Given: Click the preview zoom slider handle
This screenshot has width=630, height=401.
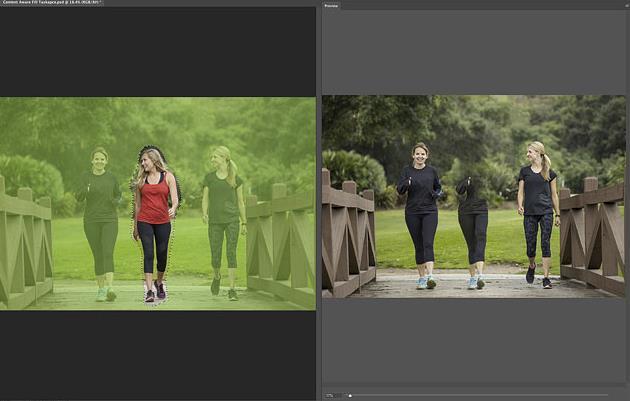Looking at the screenshot, I should pyautogui.click(x=350, y=396).
